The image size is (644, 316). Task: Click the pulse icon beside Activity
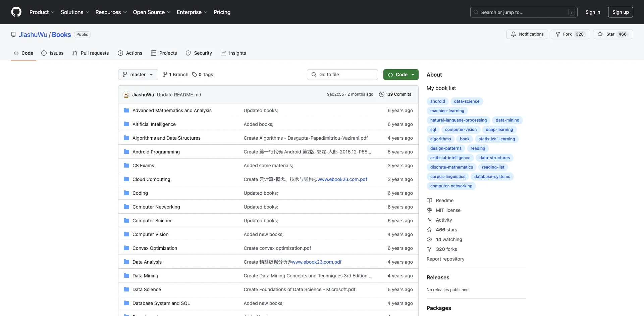tap(429, 220)
